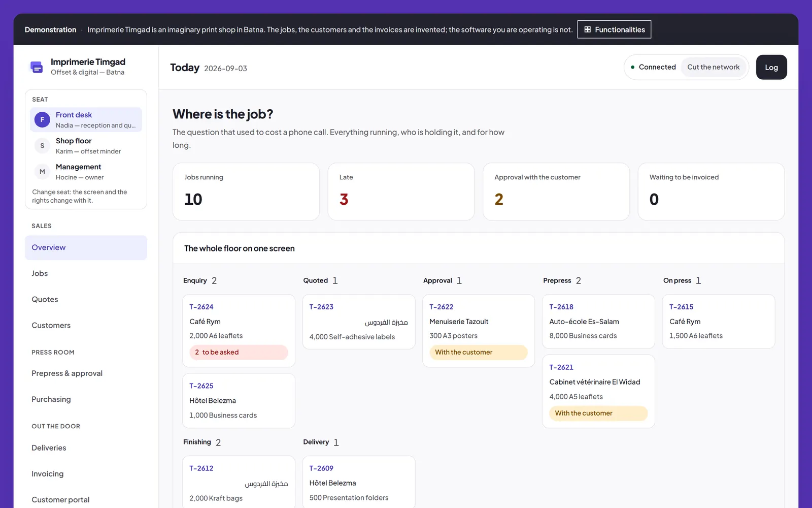Open Deliveries in the sidebar
The width and height of the screenshot is (812, 508).
tap(86, 448)
